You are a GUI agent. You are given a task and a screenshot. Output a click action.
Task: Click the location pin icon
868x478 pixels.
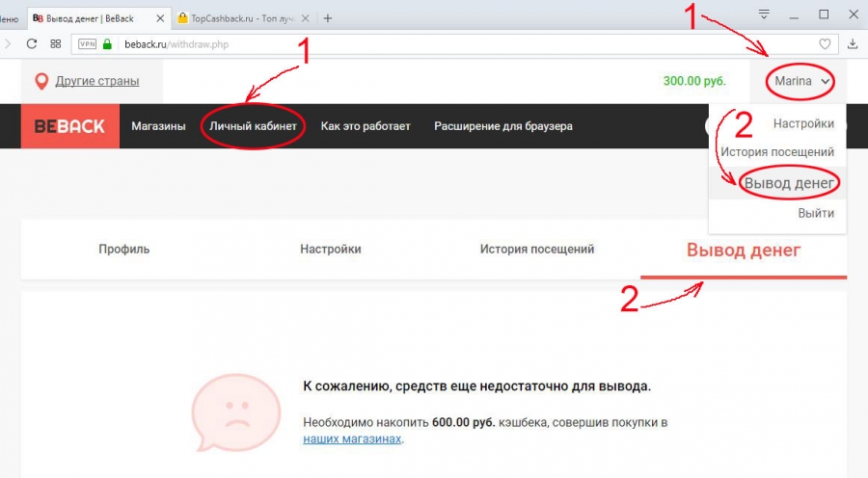coord(41,81)
